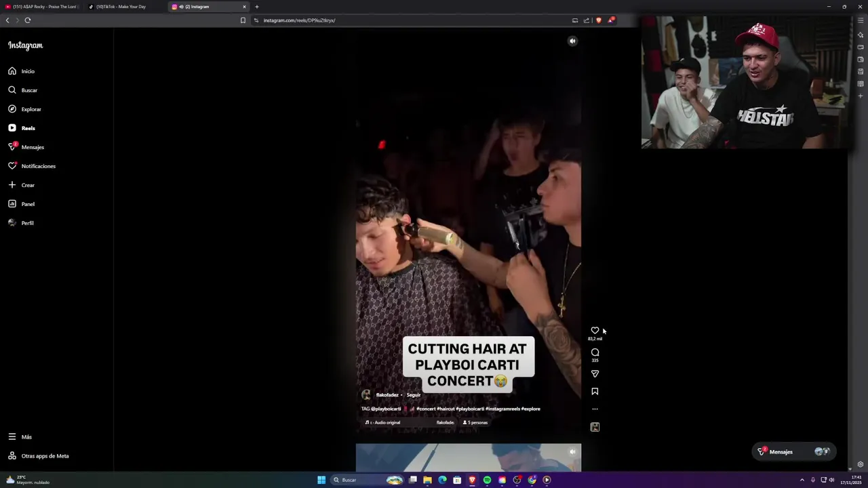Viewport: 868px width, 488px height.
Task: Open the Panel dashboard
Action: click(22, 204)
